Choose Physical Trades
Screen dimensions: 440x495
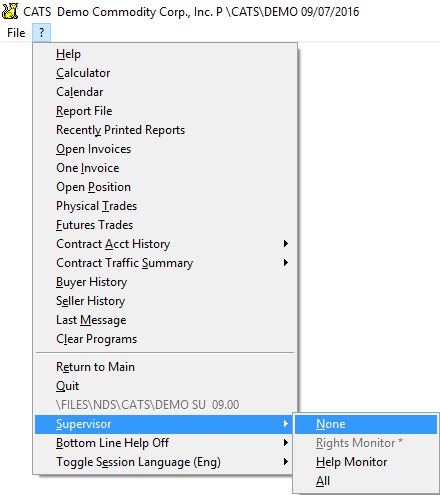tap(166, 206)
